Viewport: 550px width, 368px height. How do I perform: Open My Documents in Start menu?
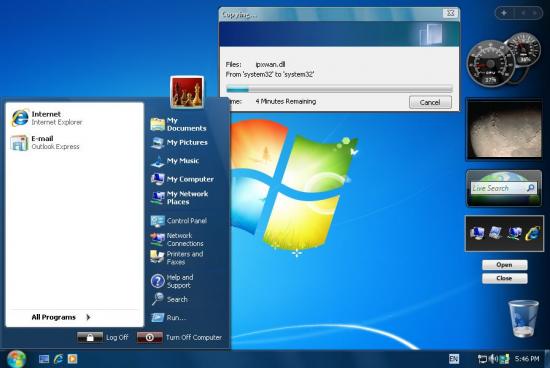179,124
